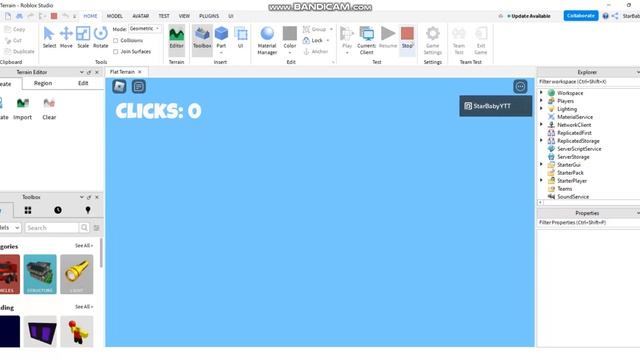Viewport: 640px width, 360px height.
Task: Activate the Move tool
Action: click(x=66, y=38)
